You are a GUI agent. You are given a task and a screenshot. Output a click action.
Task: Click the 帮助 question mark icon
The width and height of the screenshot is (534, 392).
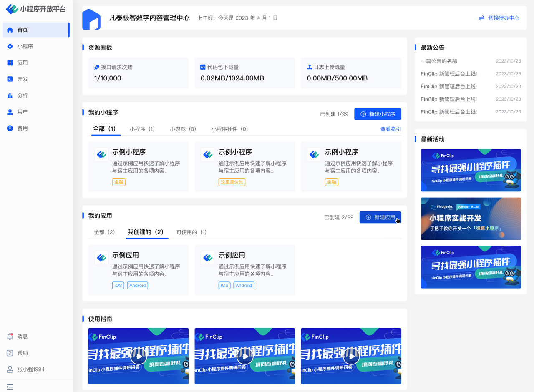coord(10,353)
